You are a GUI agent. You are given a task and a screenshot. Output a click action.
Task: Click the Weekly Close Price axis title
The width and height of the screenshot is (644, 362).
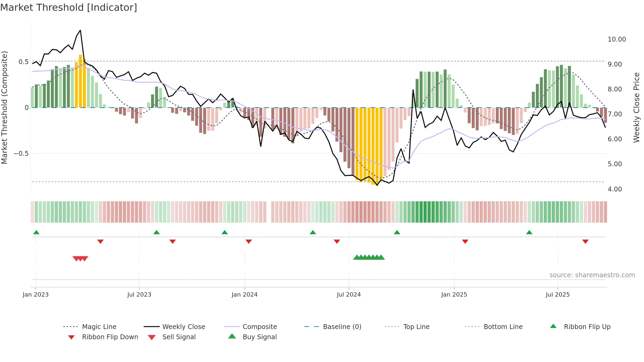coord(636,108)
